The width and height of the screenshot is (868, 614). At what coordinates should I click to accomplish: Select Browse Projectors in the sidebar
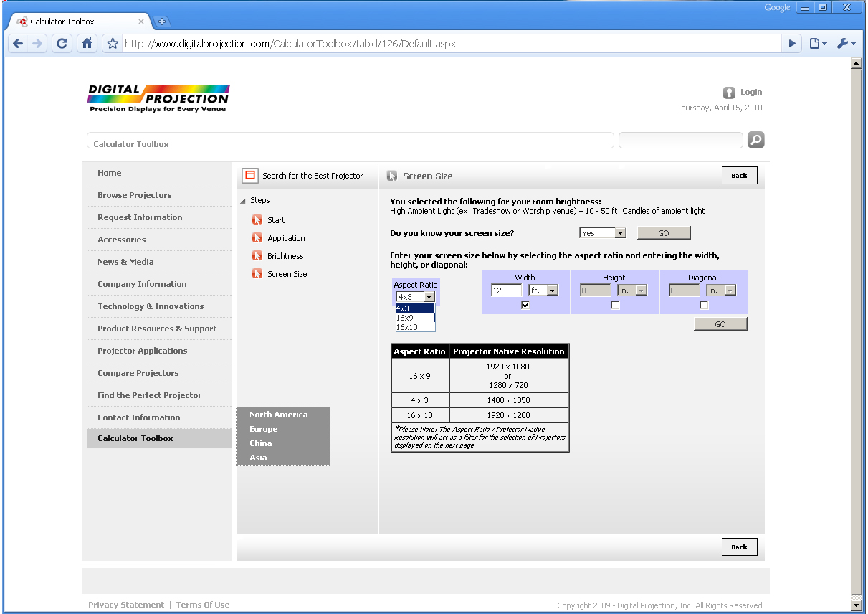134,194
